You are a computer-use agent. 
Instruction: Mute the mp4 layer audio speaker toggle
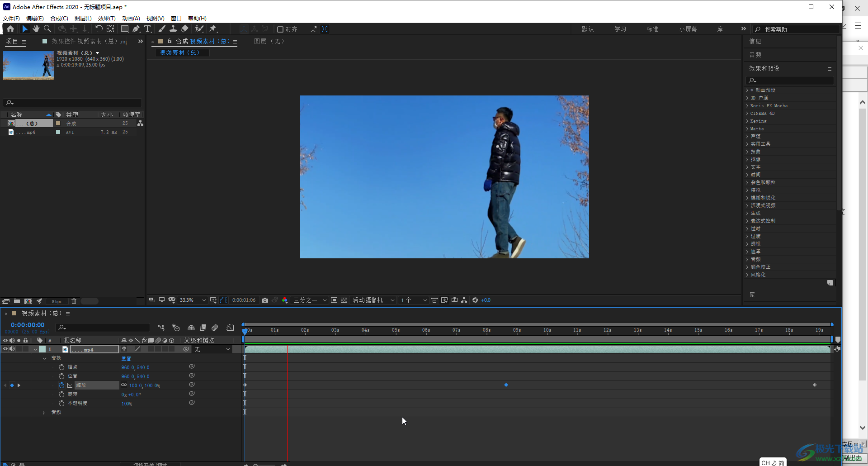pos(12,349)
